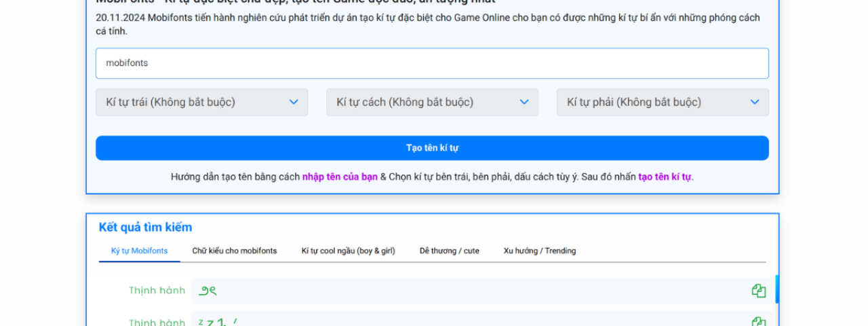Click the pink 'nhập tên của bạn' text
Viewport: 868px width, 326px height.
pyautogui.click(x=340, y=177)
